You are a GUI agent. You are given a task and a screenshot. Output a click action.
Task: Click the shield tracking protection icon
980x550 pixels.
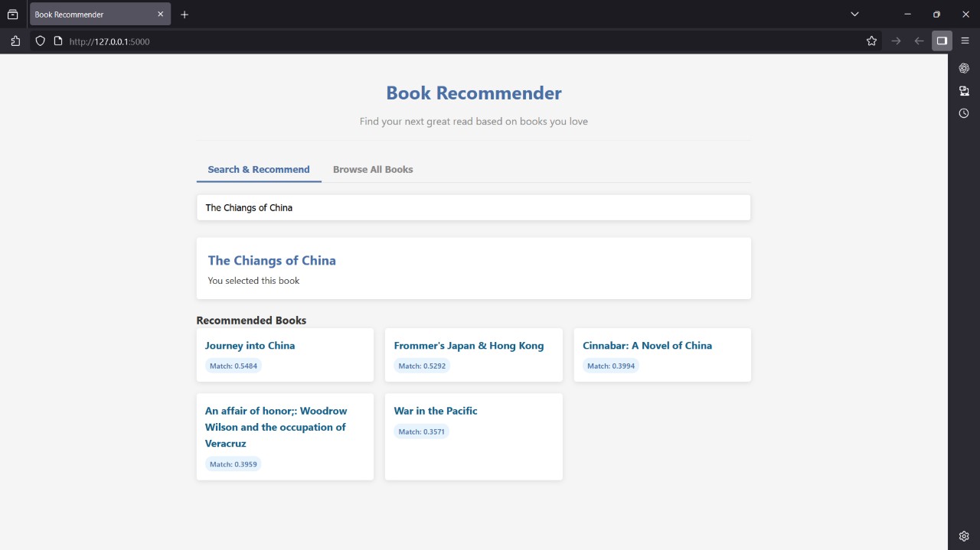click(x=40, y=41)
